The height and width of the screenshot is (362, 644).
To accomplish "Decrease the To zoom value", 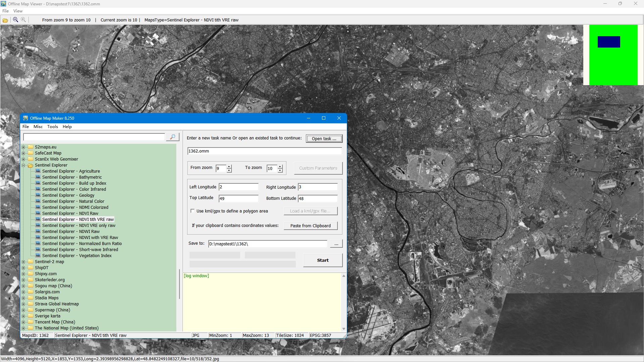I will [280, 170].
